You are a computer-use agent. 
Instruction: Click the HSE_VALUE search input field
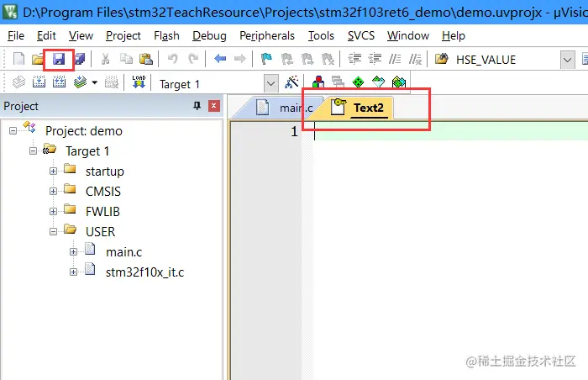pyautogui.click(x=507, y=60)
